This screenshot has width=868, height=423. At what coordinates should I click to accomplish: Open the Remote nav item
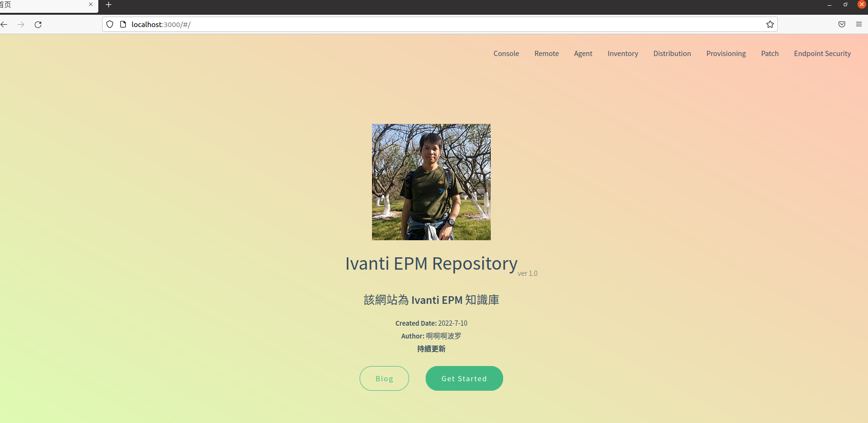pos(546,54)
